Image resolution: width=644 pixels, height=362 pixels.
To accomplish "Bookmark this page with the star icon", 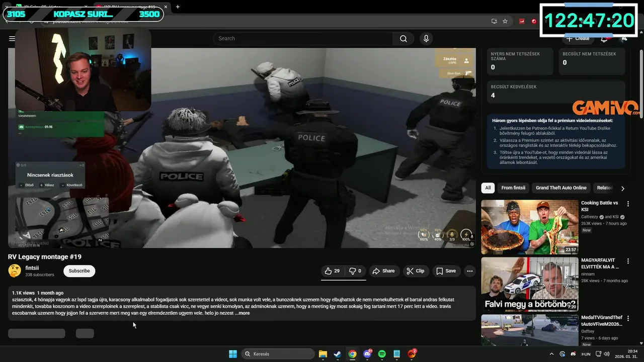I will click(505, 21).
